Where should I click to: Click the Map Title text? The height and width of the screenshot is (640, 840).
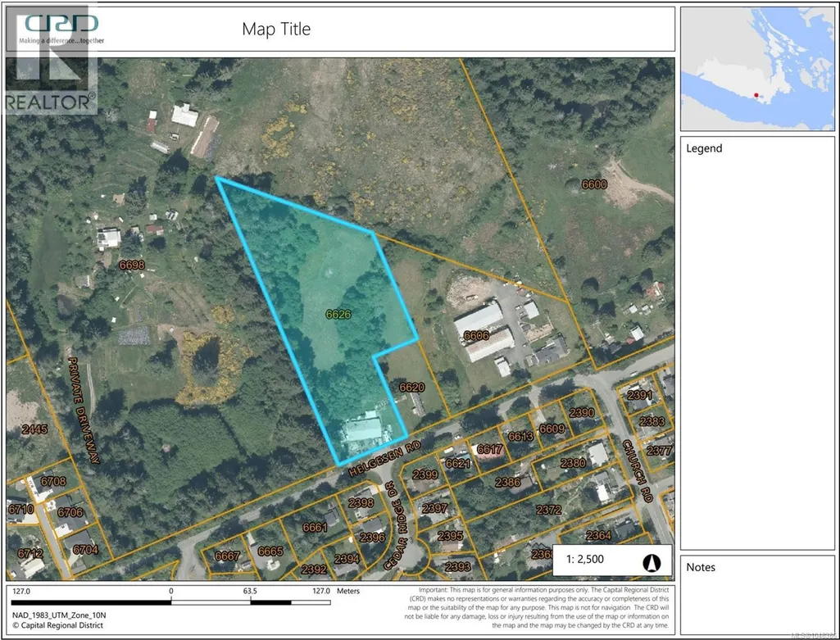(x=276, y=29)
